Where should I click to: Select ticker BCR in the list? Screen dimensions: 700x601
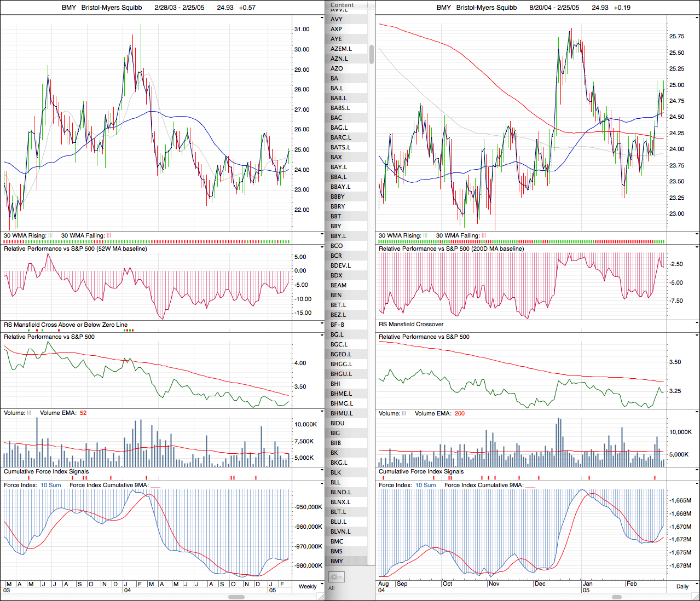coord(346,256)
